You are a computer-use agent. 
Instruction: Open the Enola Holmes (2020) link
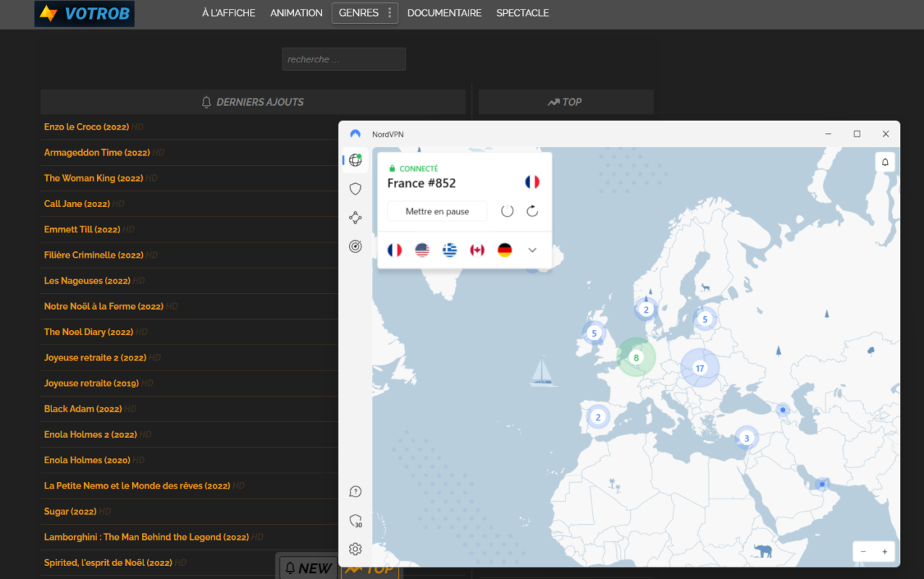[x=87, y=460]
